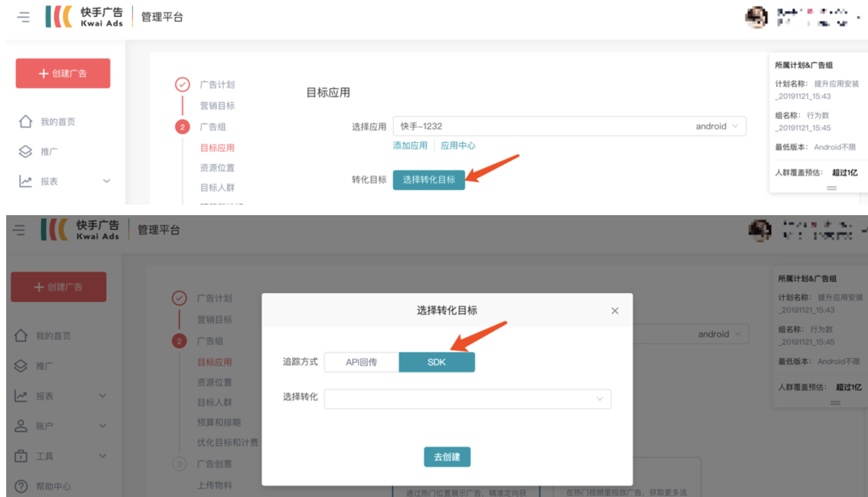Expand 账户 chevron in lower sidebar

[x=103, y=426]
